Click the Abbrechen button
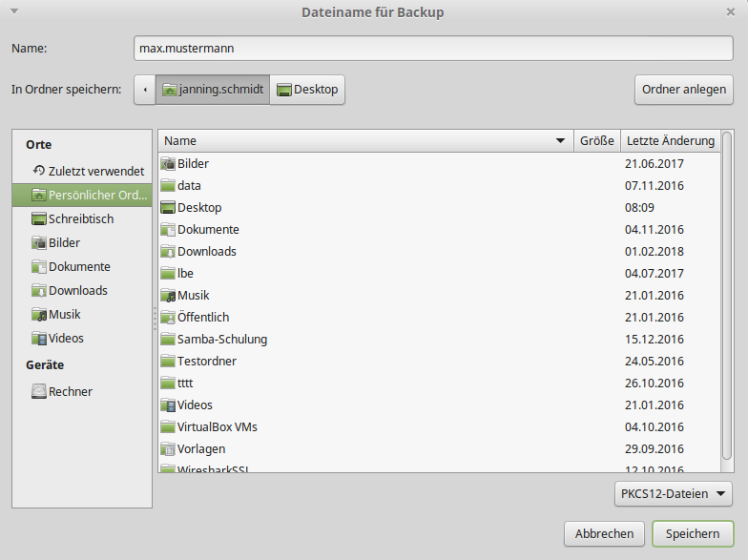 click(x=605, y=533)
